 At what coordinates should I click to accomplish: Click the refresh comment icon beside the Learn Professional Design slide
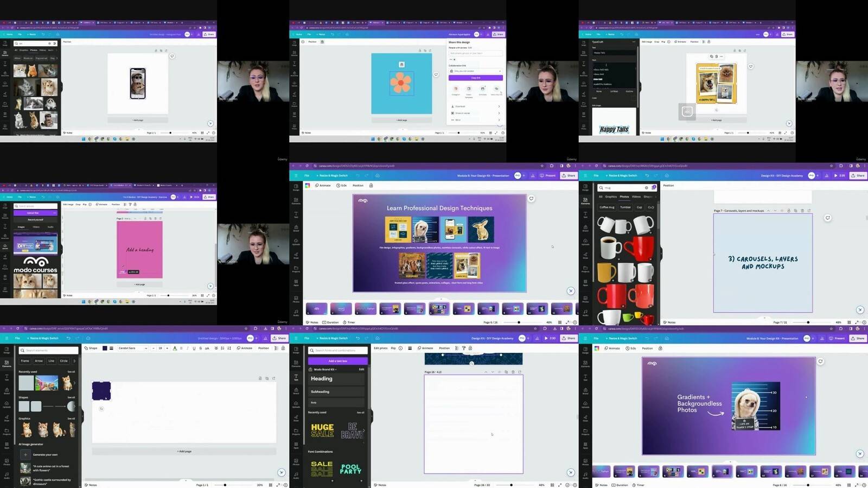531,199
